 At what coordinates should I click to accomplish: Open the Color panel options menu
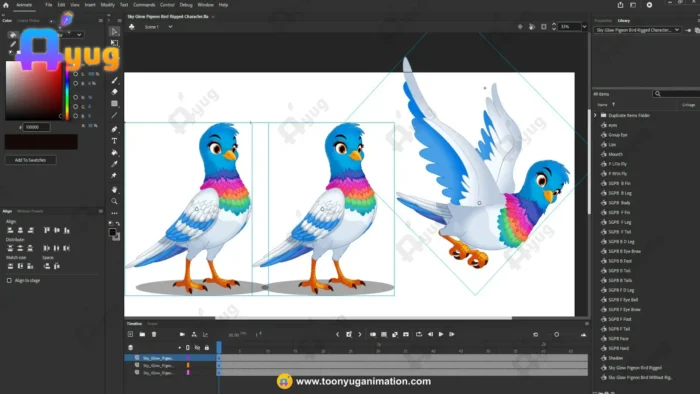(x=100, y=21)
